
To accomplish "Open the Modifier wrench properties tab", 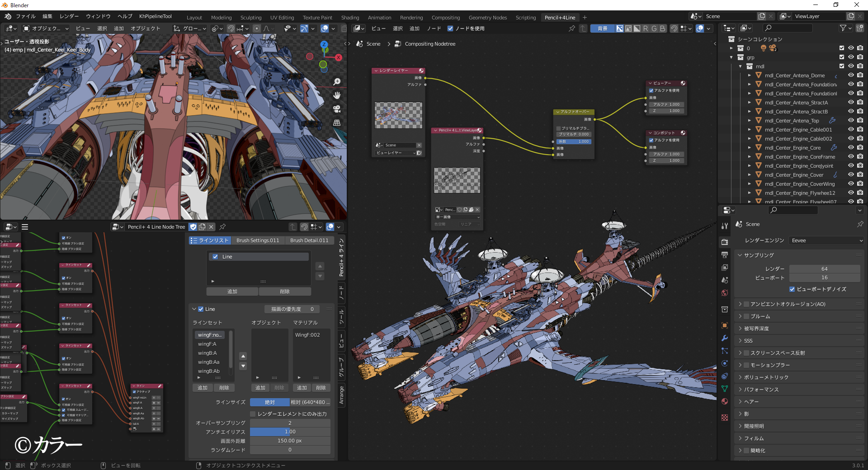I will coord(725,338).
